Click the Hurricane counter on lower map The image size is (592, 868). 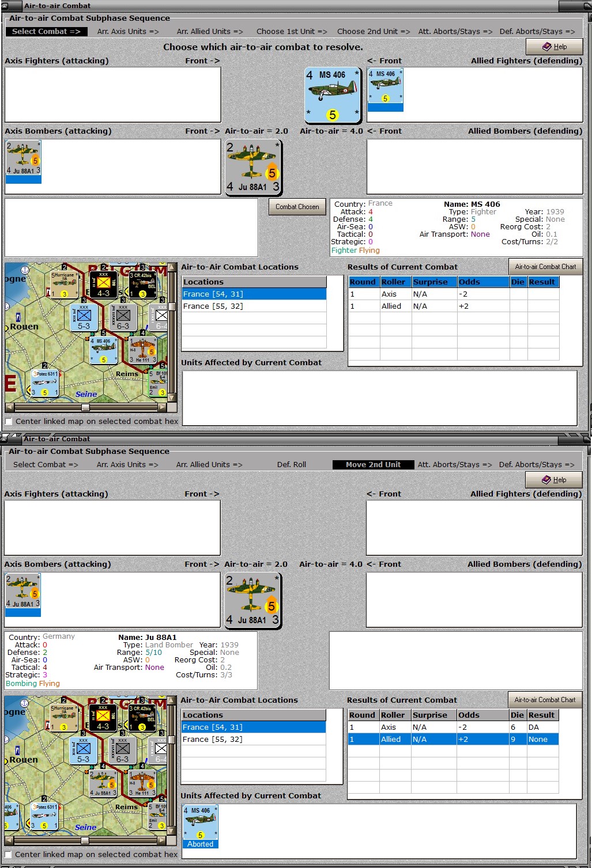click(x=63, y=717)
